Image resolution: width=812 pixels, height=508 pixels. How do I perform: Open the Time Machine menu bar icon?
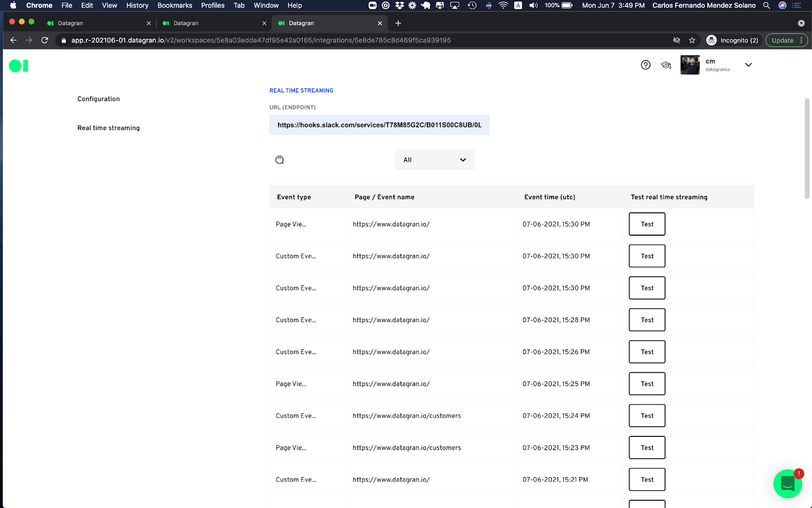pyautogui.click(x=472, y=5)
